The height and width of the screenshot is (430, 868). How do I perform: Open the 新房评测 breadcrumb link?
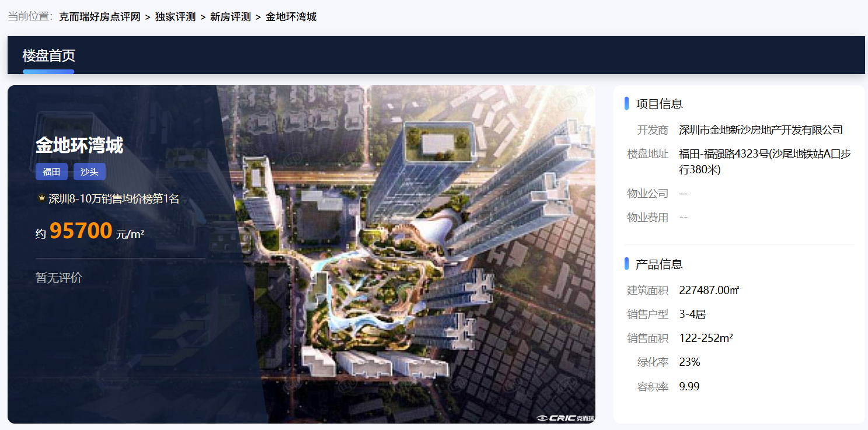coord(231,16)
